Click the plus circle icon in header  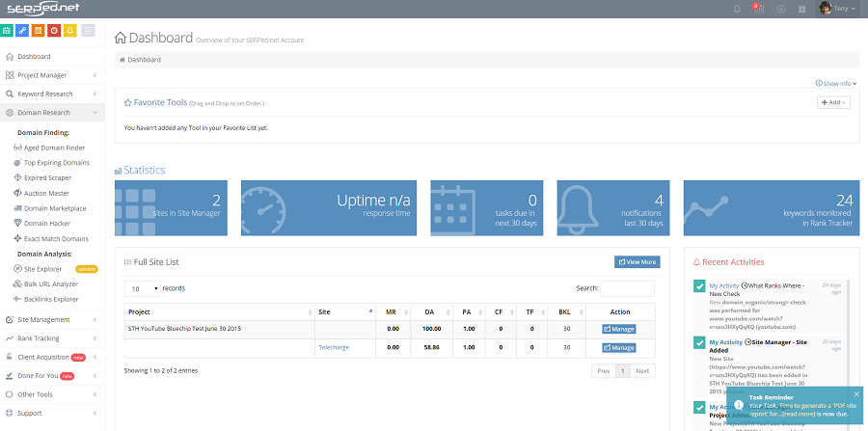pyautogui.click(x=781, y=9)
